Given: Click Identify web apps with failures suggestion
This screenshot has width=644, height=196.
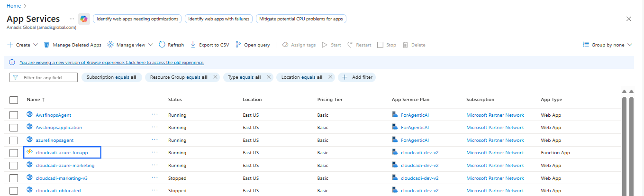Looking at the screenshot, I should [x=218, y=19].
